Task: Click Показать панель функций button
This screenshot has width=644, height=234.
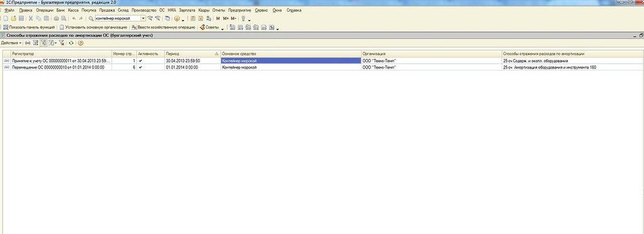Action: coord(29,28)
